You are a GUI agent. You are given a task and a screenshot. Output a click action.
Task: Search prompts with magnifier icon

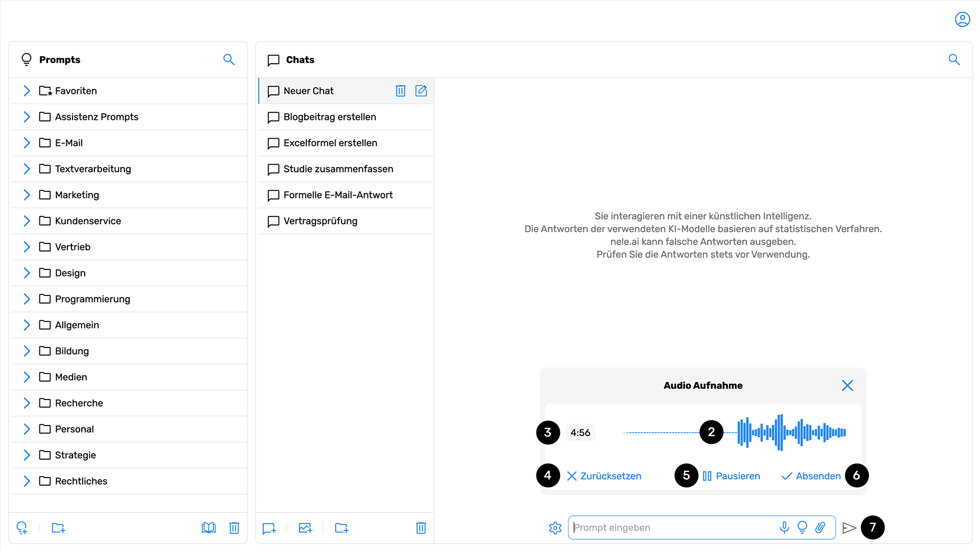tap(229, 60)
